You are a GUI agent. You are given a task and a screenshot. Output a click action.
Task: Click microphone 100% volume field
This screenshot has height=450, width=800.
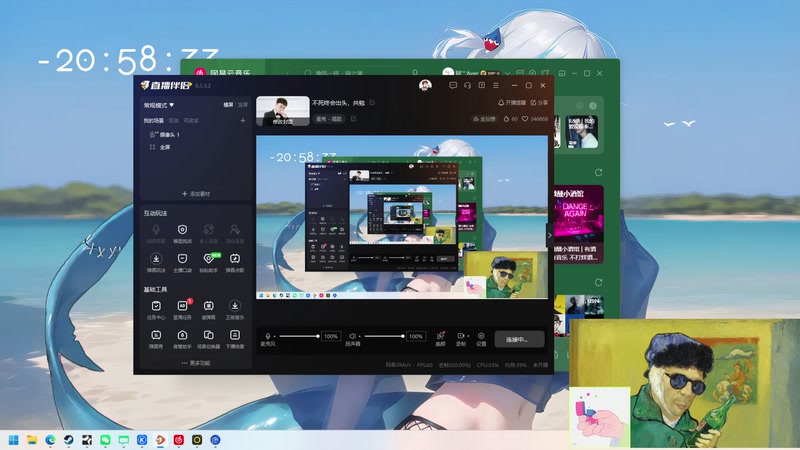click(331, 336)
